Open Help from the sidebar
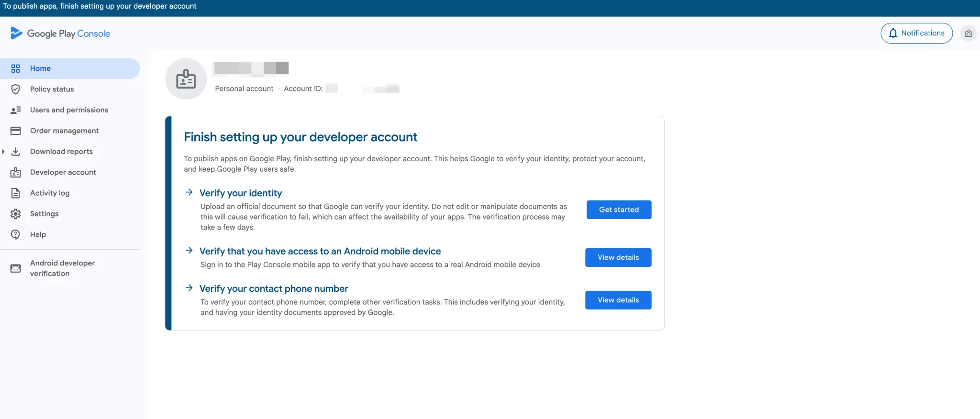Viewport: 980px width, 419px height. click(x=70, y=234)
